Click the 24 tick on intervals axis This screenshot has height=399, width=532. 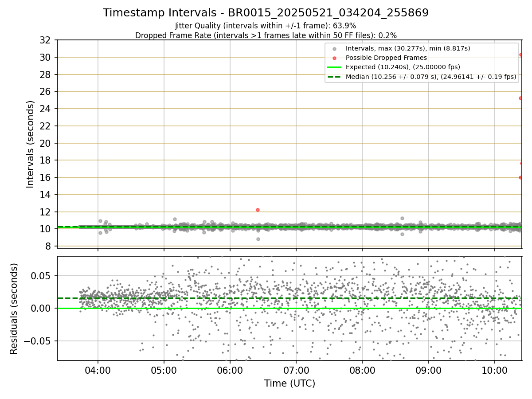point(45,109)
